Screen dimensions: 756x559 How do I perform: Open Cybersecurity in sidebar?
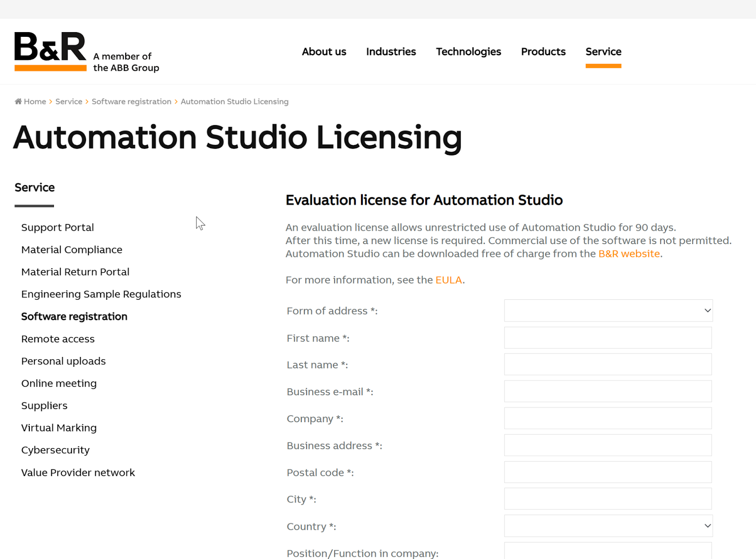[55, 450]
